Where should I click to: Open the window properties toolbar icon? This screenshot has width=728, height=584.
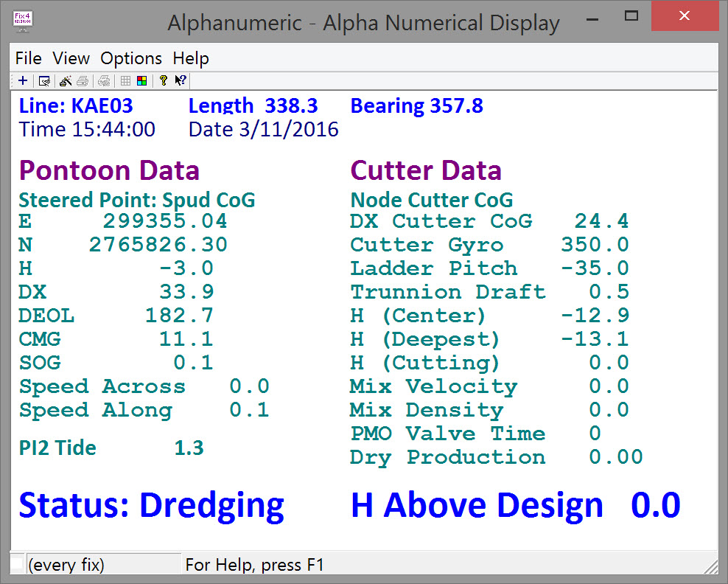pyautogui.click(x=44, y=81)
